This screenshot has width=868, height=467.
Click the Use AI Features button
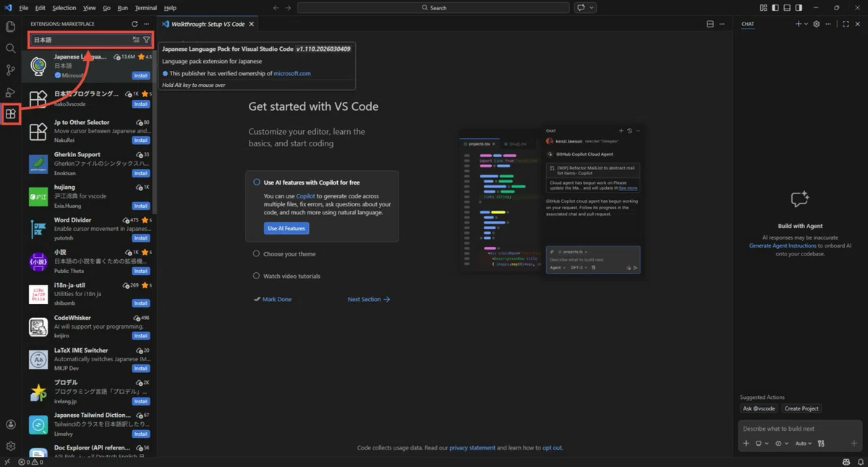tap(286, 228)
